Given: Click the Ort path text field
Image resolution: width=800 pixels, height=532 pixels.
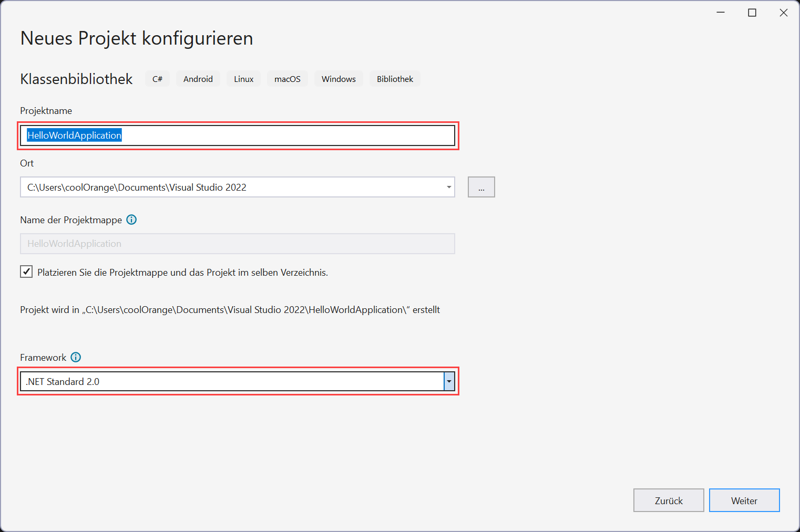Looking at the screenshot, I should pos(231,186).
